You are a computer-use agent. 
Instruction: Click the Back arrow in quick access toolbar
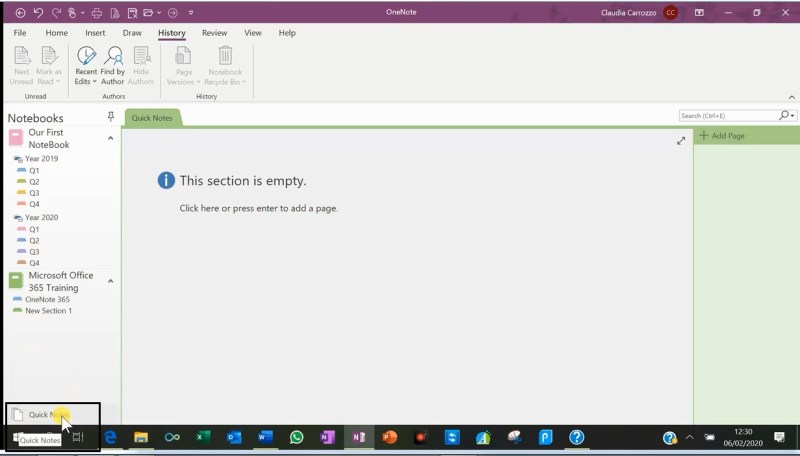click(x=20, y=13)
